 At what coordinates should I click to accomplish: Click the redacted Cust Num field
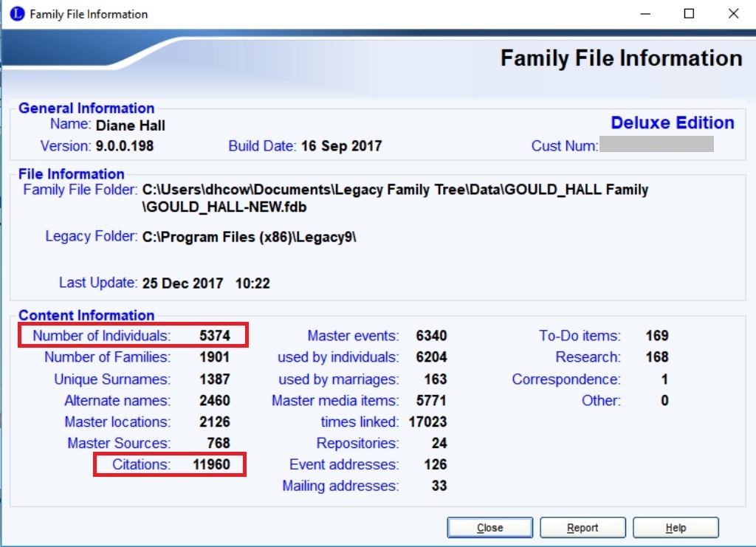656,144
